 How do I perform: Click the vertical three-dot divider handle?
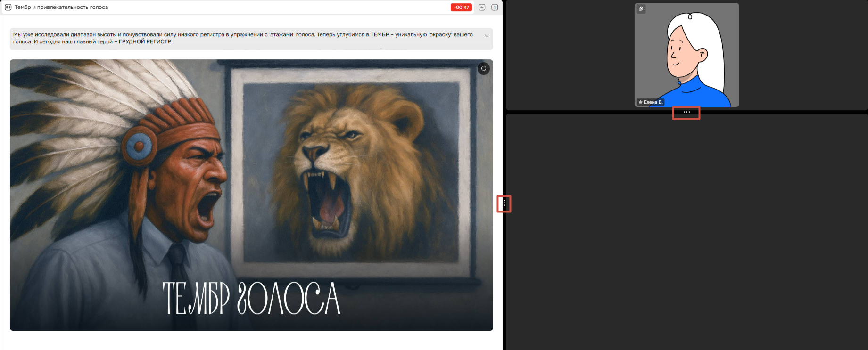[504, 203]
